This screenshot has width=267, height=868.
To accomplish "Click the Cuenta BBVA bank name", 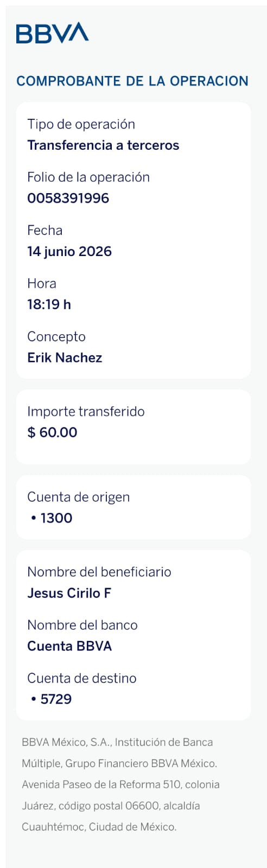I will point(69,646).
